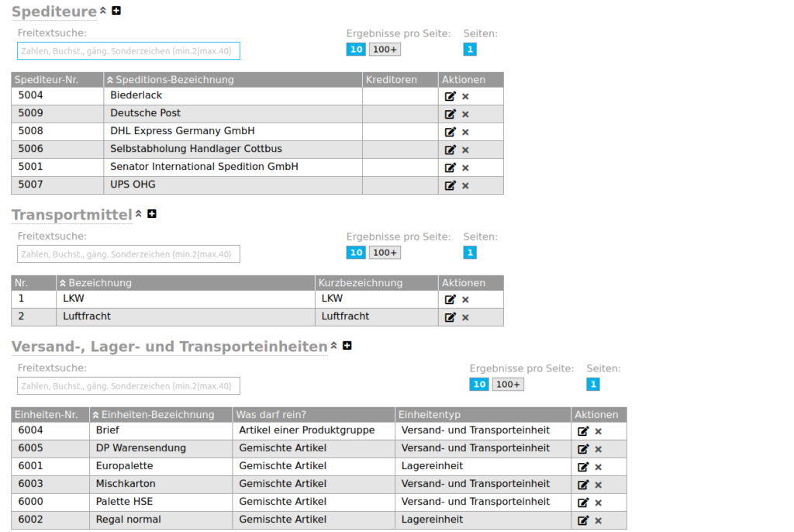Screen dimensions: 794x532
Task: Select the unit number 6002 cell
Action: (50, 520)
